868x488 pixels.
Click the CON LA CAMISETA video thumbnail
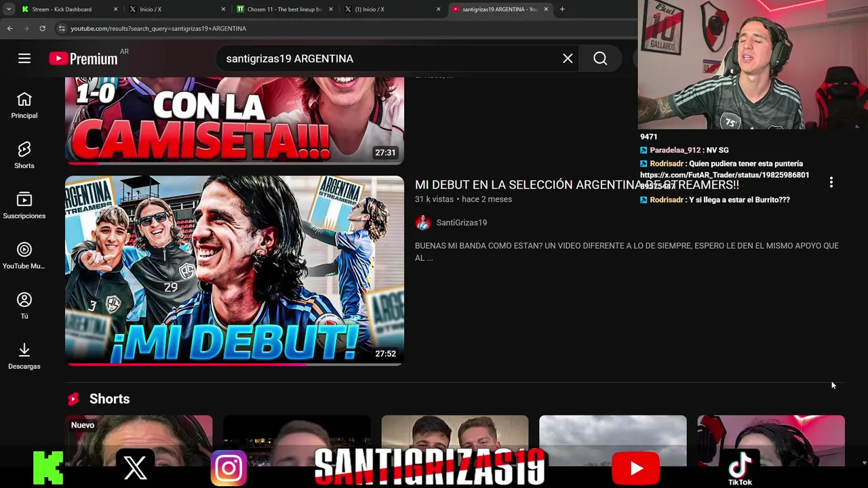tap(235, 121)
